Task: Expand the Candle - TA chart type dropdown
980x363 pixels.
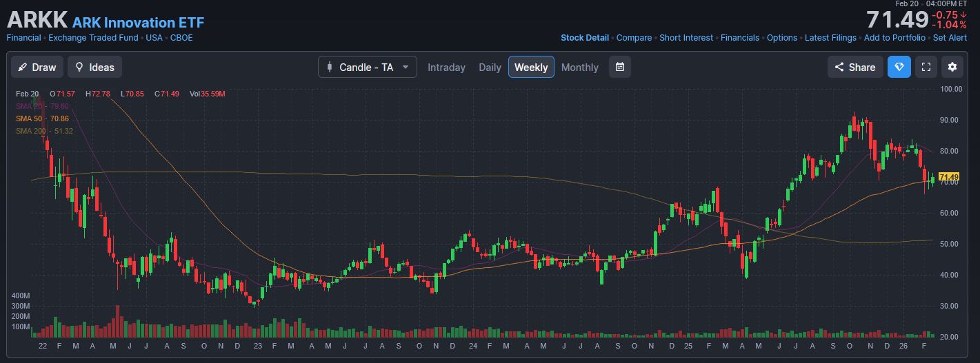Action: point(368,67)
